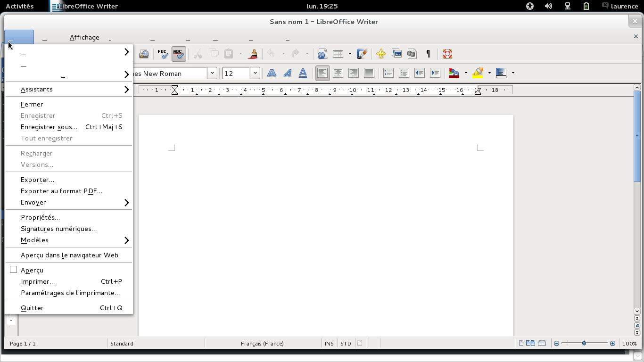This screenshot has width=644, height=362.
Task: Open the font size dropdown arrow
Action: pyautogui.click(x=255, y=73)
